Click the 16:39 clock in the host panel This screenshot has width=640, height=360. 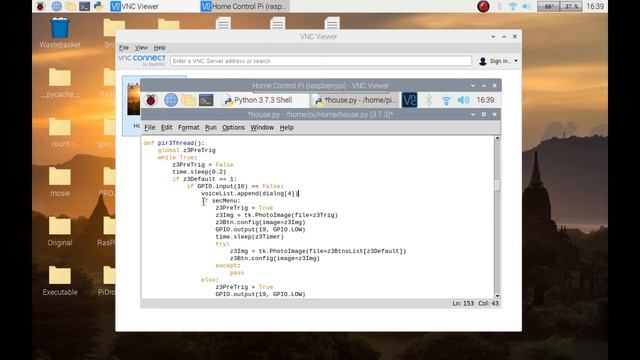click(x=595, y=6)
